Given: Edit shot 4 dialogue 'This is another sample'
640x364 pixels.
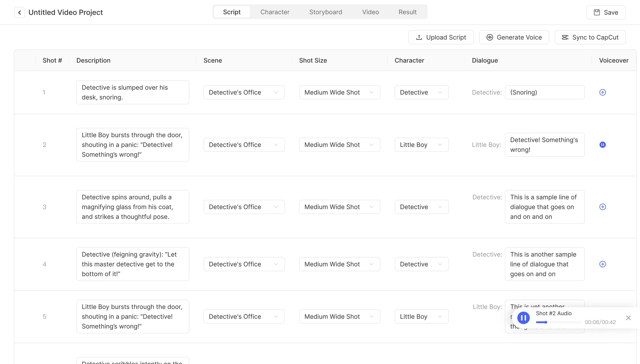Looking at the screenshot, I should (x=545, y=264).
